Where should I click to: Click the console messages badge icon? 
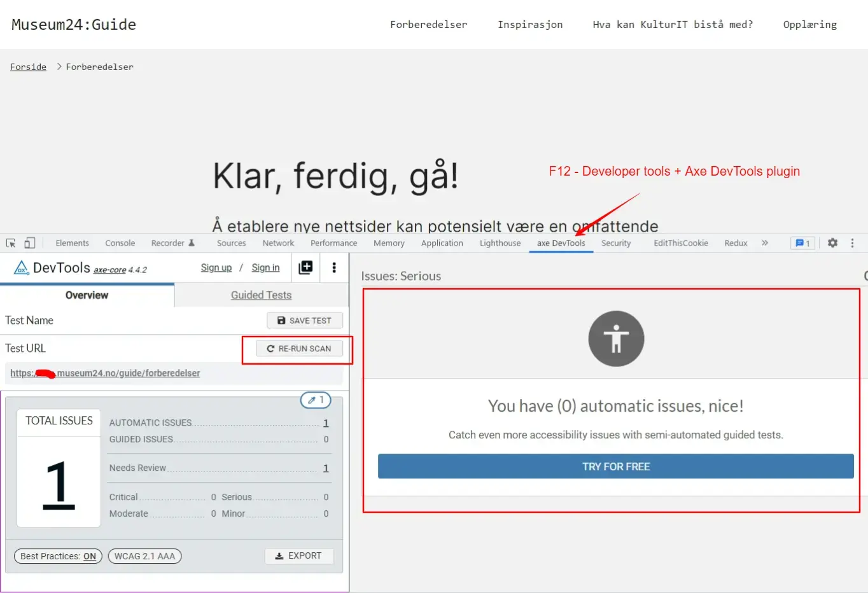click(x=802, y=243)
